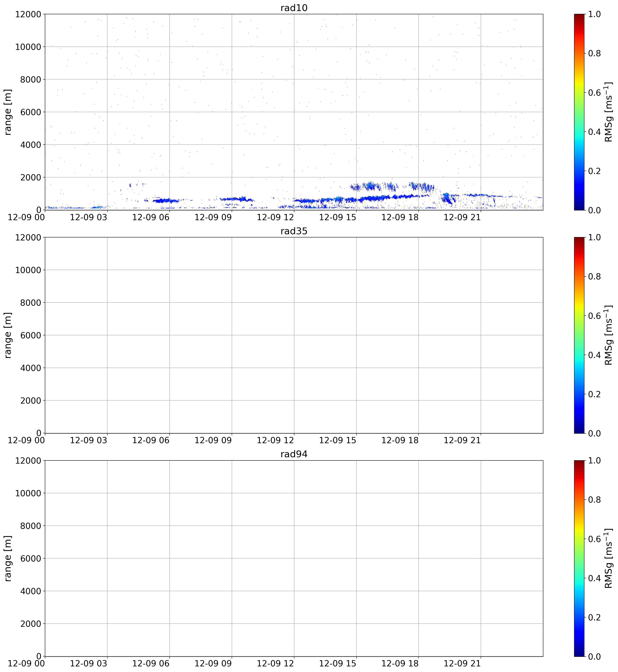The image size is (618, 672).
Task: Select the rad35 panel's "range [m]" axis label
Action: pyautogui.click(x=8, y=335)
